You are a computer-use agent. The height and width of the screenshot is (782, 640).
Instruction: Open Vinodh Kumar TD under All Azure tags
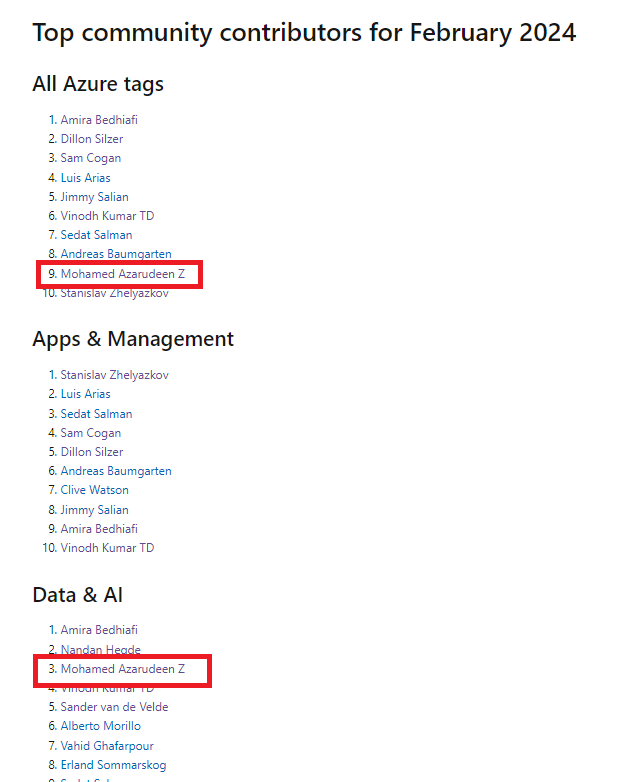click(x=107, y=216)
